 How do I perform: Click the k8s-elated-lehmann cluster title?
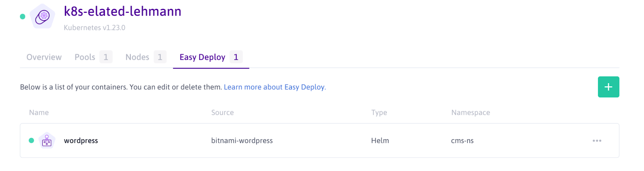pyautogui.click(x=122, y=11)
